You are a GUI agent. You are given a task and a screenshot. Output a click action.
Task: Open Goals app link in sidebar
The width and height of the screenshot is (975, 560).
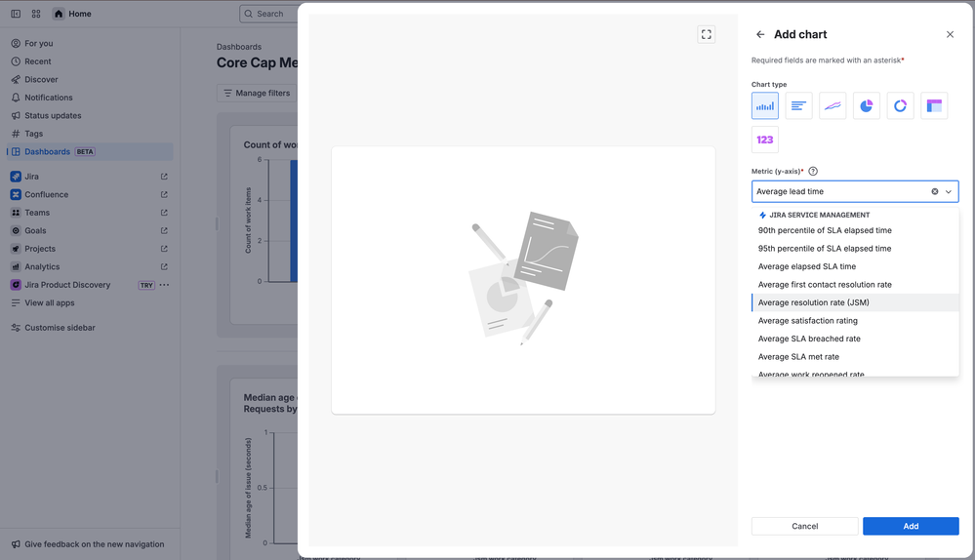90,230
